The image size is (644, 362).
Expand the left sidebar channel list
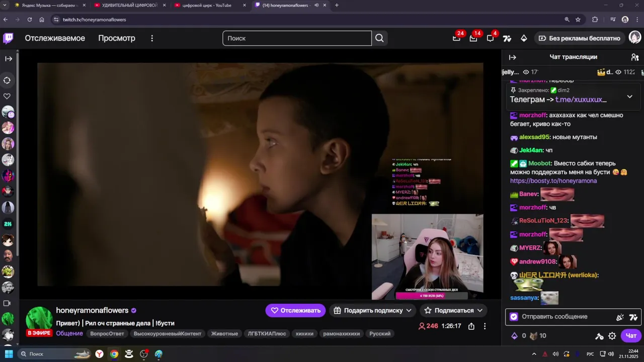tap(9, 59)
